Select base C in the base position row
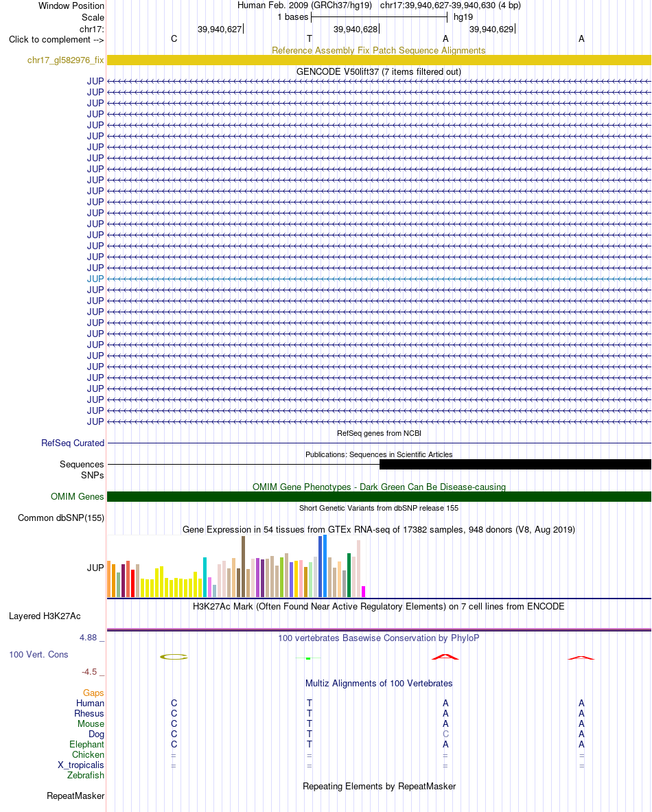This screenshot has height=812, width=652. (174, 39)
